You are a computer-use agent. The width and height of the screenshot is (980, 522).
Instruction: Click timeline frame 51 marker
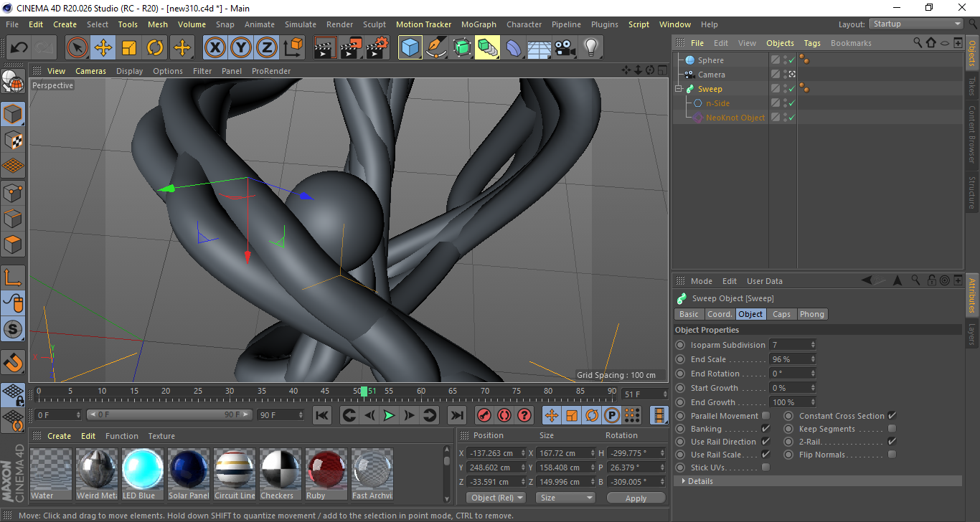pyautogui.click(x=364, y=391)
